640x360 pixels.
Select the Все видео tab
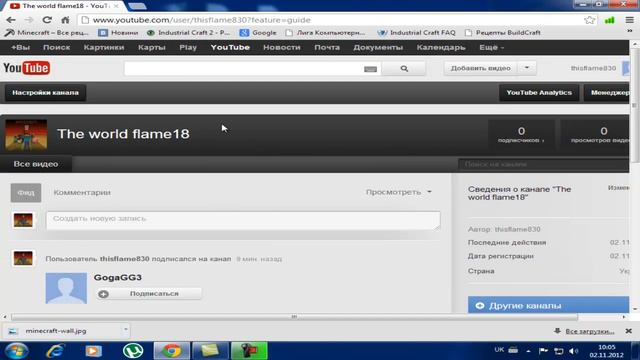click(36, 164)
